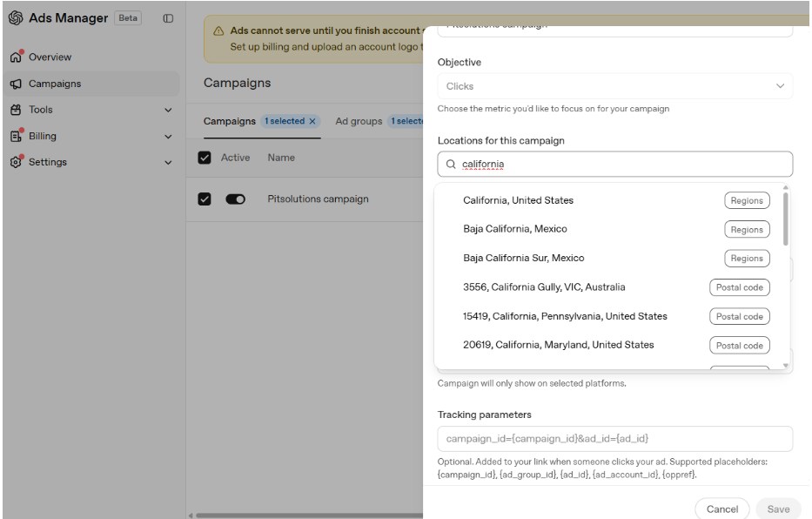Click the locations search field with 'california'
This screenshot has width=812, height=519.
click(614, 165)
